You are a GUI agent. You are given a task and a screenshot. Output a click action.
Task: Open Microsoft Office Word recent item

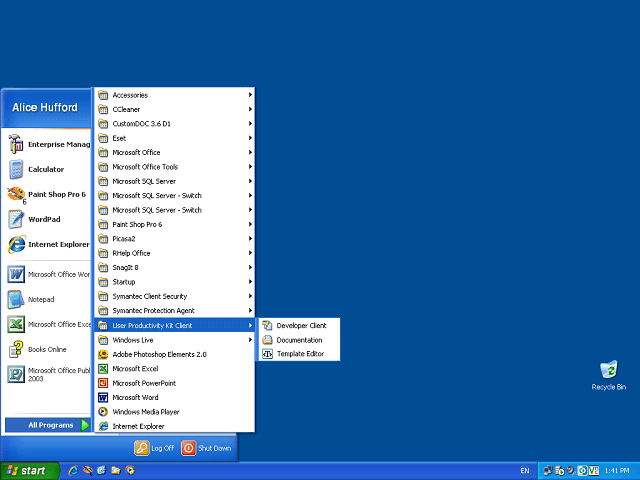(48, 274)
